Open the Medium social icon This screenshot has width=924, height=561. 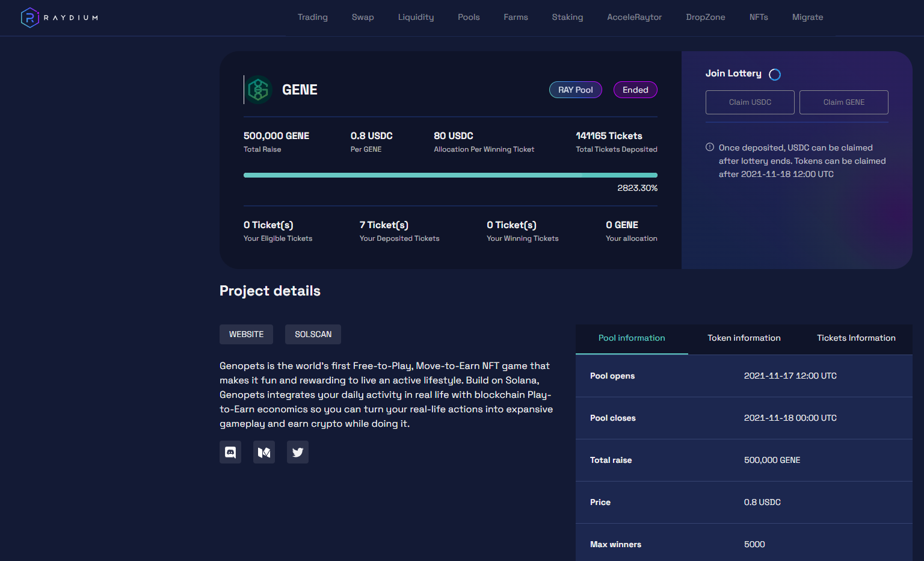(x=264, y=452)
